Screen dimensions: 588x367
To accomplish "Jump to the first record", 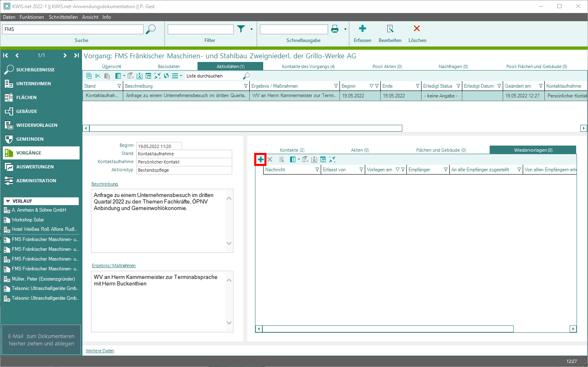I will (5, 55).
